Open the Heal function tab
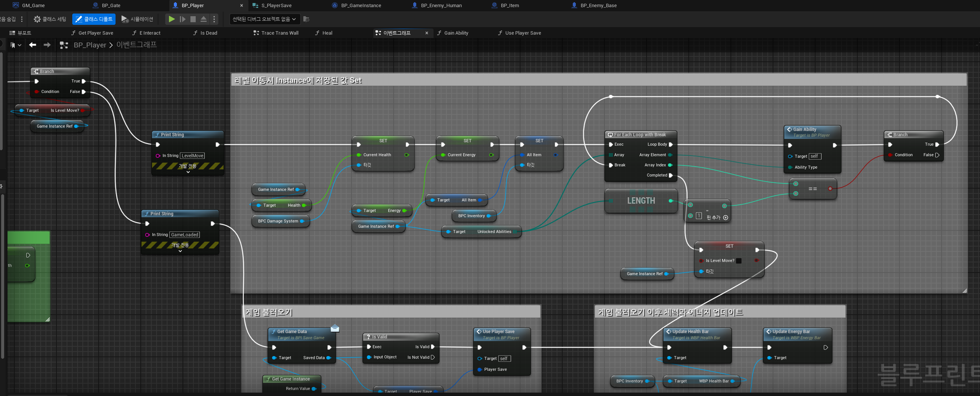 tap(323, 33)
